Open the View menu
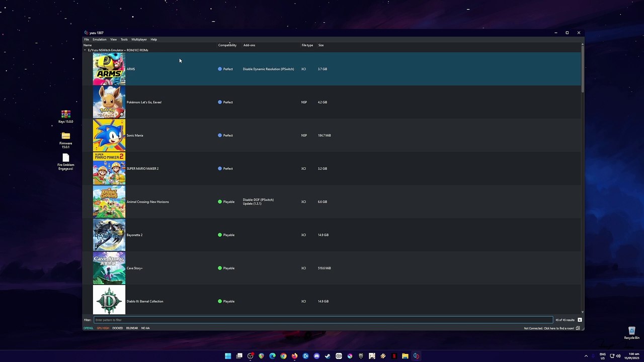 tap(114, 39)
